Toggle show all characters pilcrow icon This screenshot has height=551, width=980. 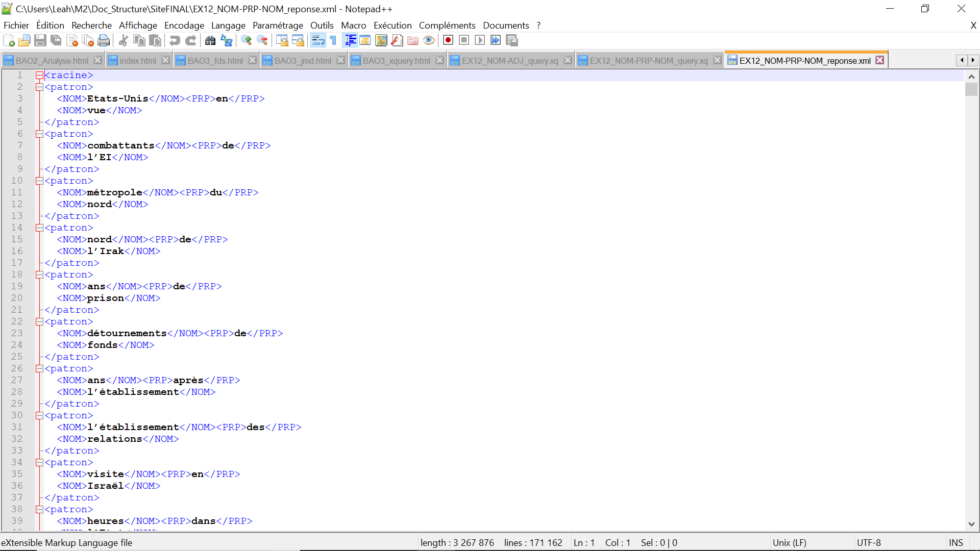point(333,41)
